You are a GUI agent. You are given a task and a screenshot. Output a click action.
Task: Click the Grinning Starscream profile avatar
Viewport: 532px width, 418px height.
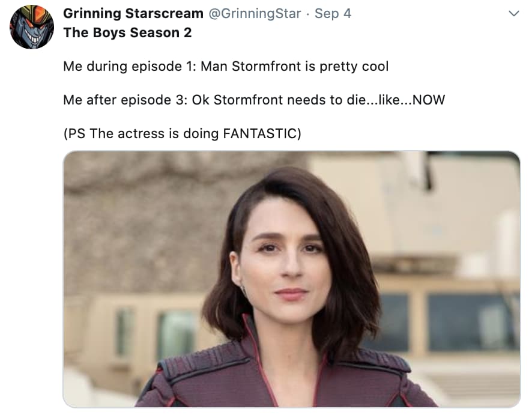point(32,27)
